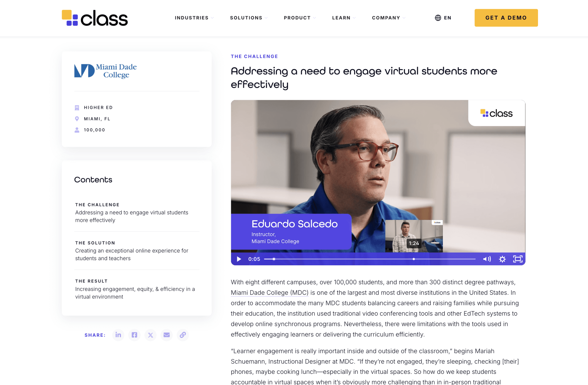
Task: Share by email envelope icon
Action: coord(167,335)
